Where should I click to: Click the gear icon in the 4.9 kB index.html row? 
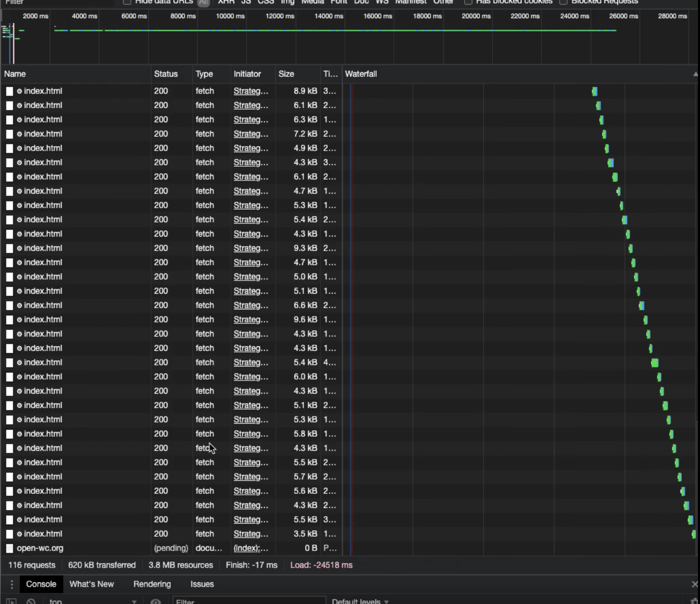click(x=20, y=148)
